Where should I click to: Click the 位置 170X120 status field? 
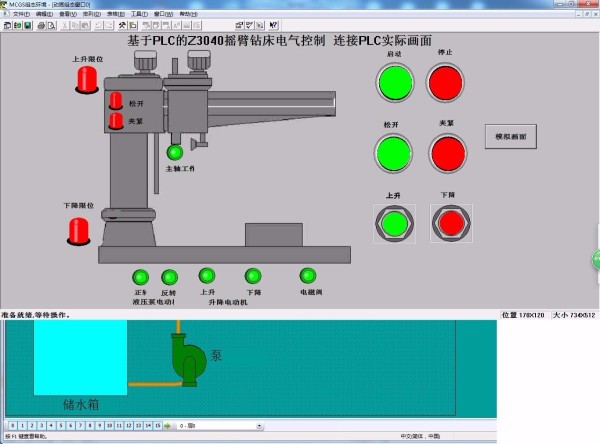[x=523, y=315]
